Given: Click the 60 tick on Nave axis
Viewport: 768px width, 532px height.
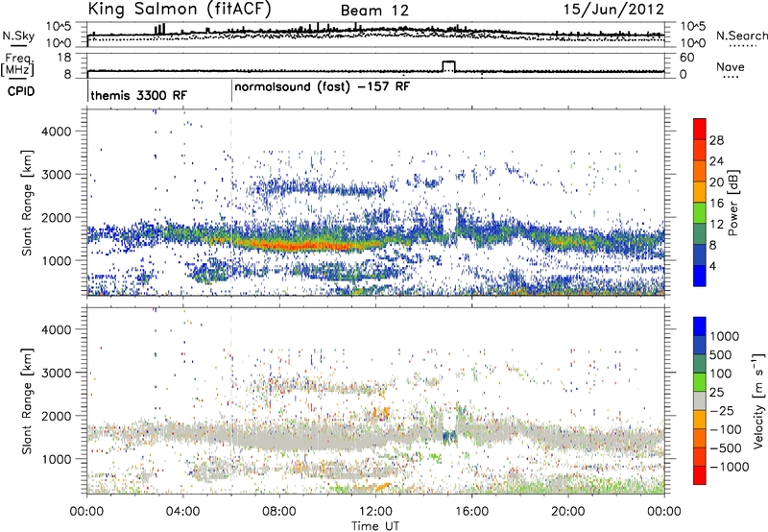Looking at the screenshot, I should [x=687, y=58].
